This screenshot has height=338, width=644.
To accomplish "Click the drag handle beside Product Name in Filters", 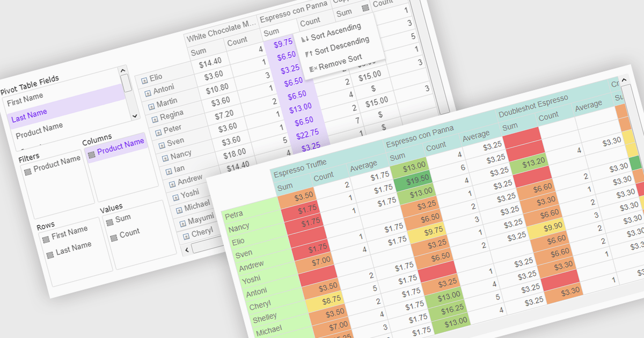I will click(x=27, y=172).
